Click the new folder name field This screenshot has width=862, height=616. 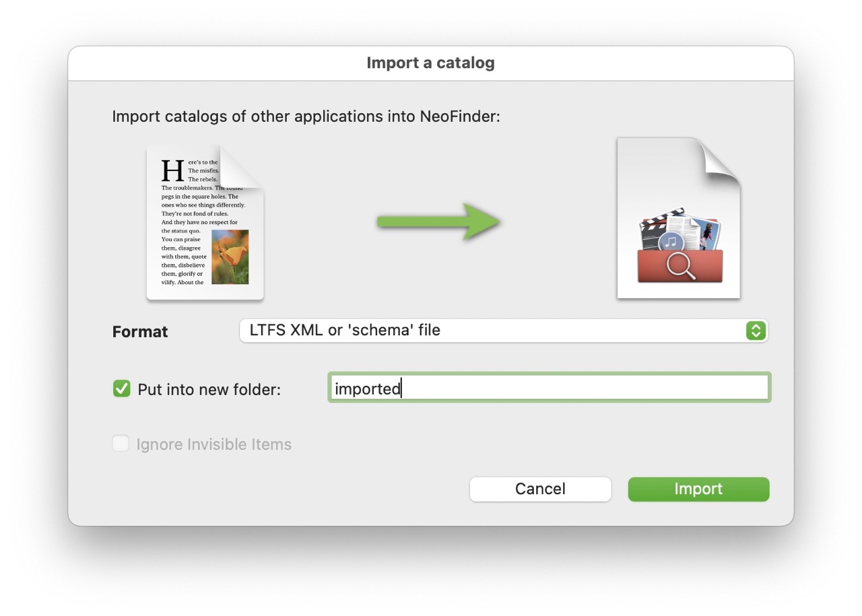pos(549,388)
